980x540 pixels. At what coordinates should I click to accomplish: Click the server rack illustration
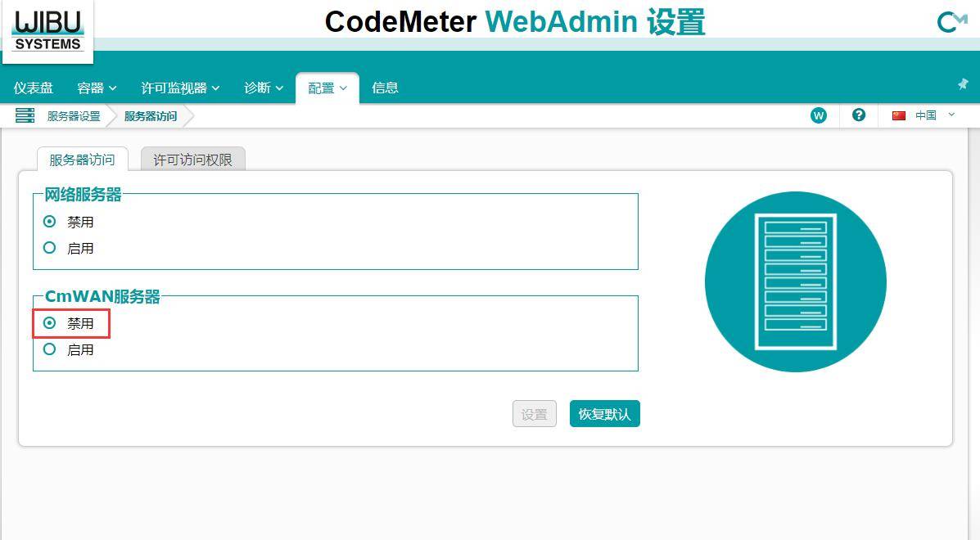795,281
